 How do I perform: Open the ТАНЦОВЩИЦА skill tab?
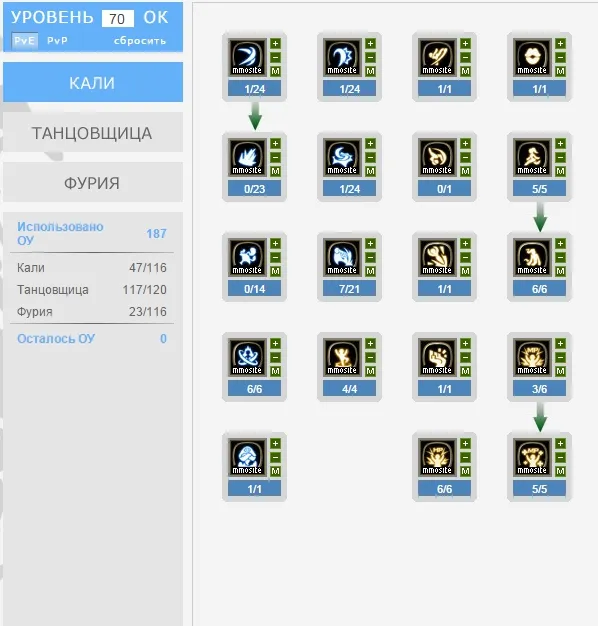tap(93, 133)
